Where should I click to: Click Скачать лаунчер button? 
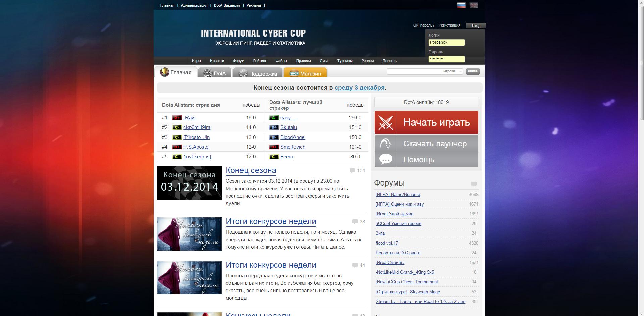[426, 143]
